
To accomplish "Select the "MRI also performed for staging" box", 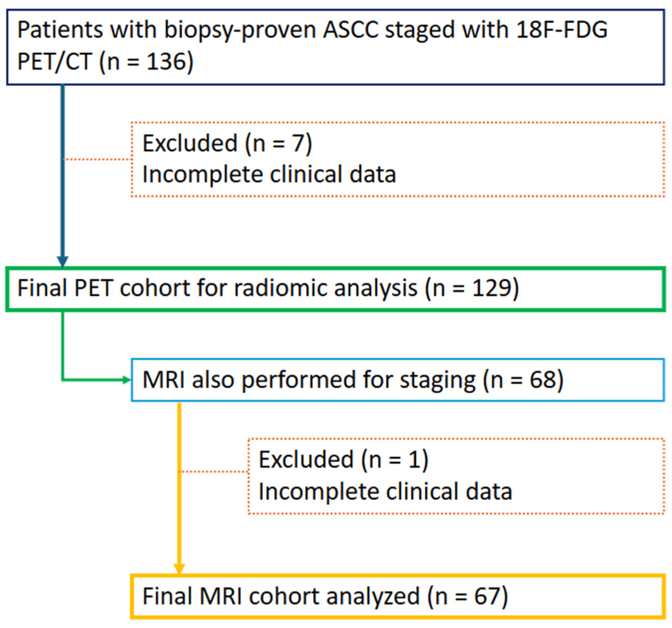I will (397, 380).
